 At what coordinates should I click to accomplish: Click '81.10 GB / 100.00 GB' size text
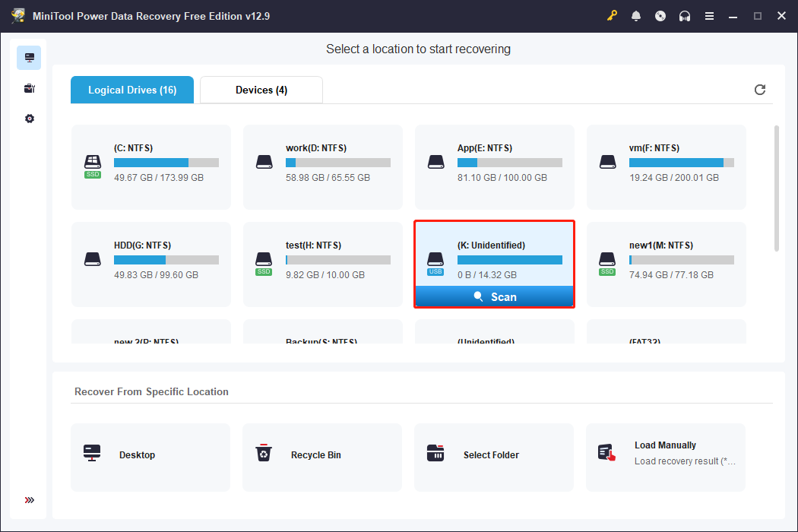[502, 178]
